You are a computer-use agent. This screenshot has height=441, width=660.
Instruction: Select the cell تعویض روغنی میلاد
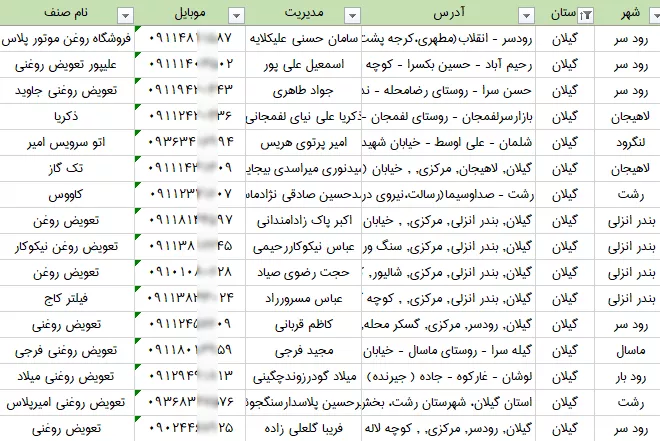click(67, 377)
